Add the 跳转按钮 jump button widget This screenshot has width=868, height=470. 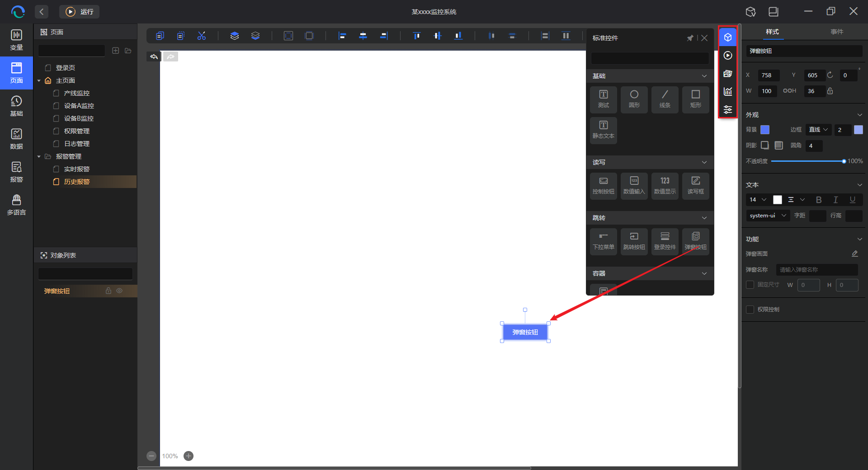click(x=634, y=241)
